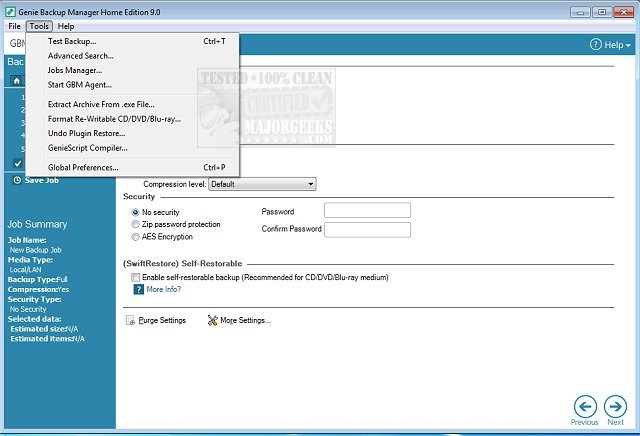Click the Save Job clock icon
Viewport: 640px width, 436px height.
point(17,180)
